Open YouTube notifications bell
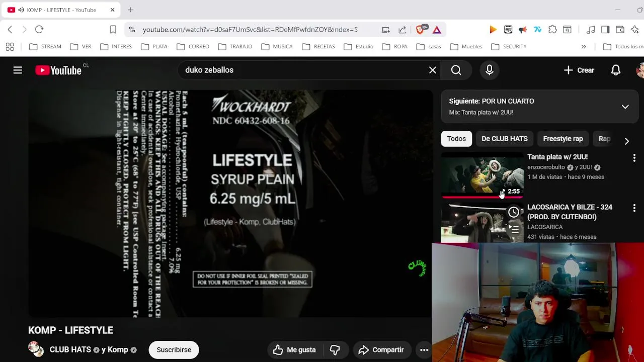The image size is (644, 362). tap(616, 70)
